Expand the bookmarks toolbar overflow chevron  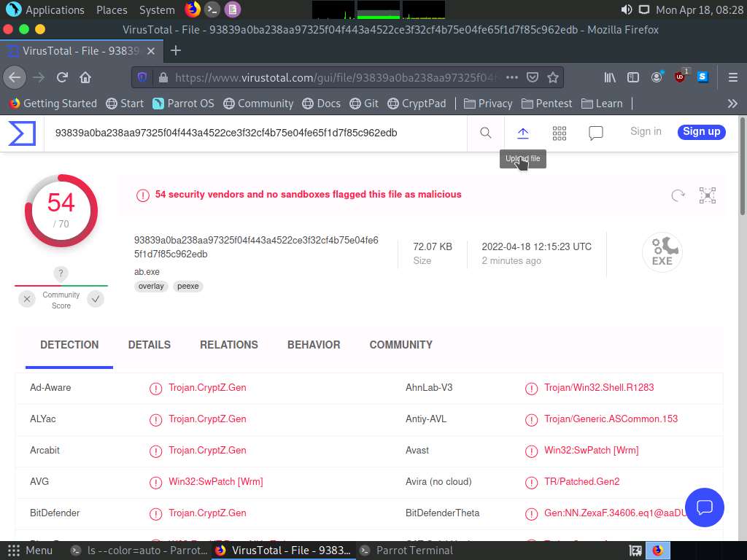coord(732,104)
